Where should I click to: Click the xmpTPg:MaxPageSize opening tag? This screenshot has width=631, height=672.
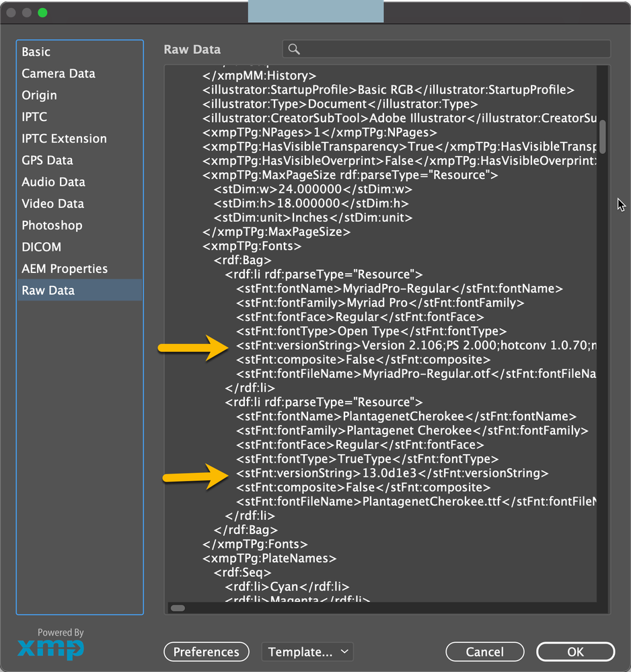[350, 176]
